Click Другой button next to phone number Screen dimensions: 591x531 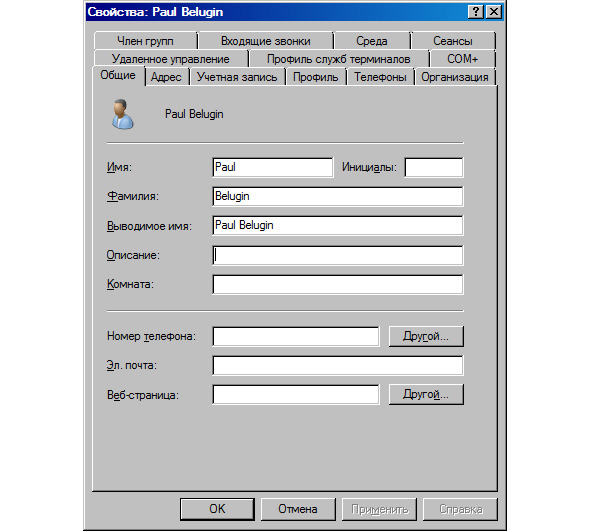pos(426,336)
